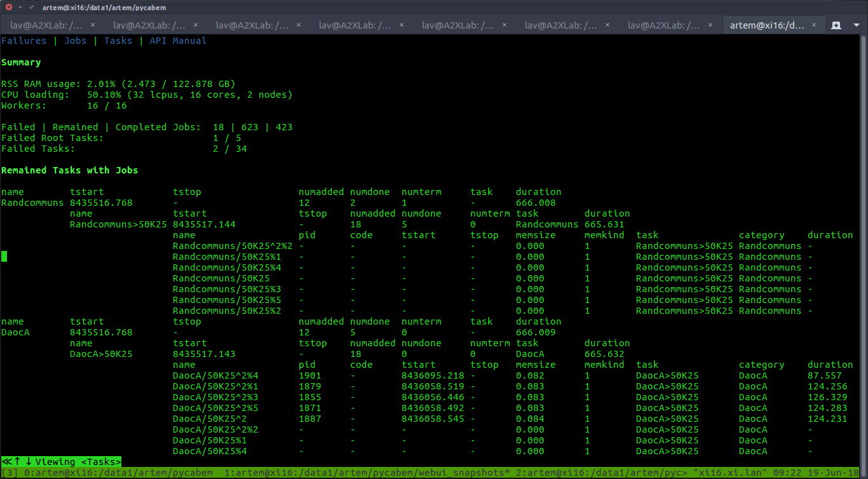
Task: Click the Randcommuns duration 666.008
Action: pos(536,203)
